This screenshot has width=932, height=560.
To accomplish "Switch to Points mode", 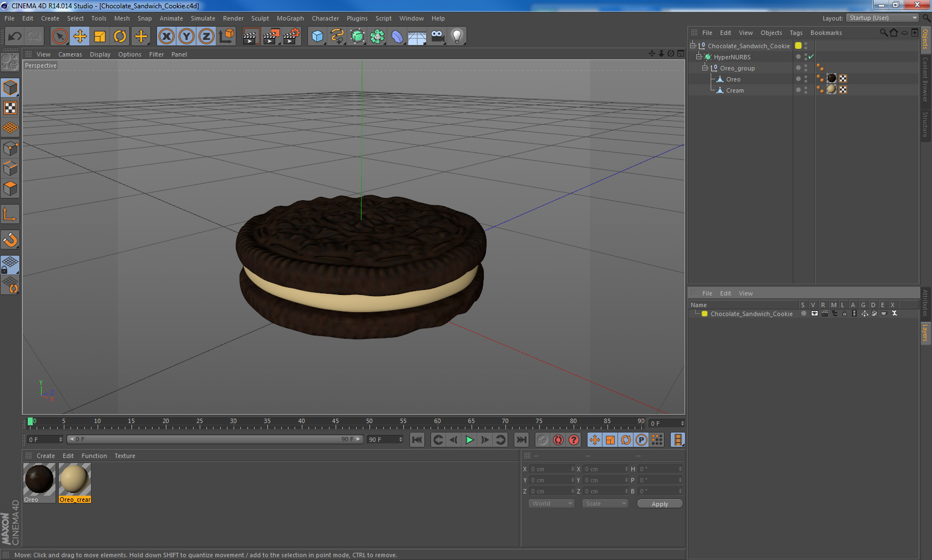I will (x=10, y=148).
